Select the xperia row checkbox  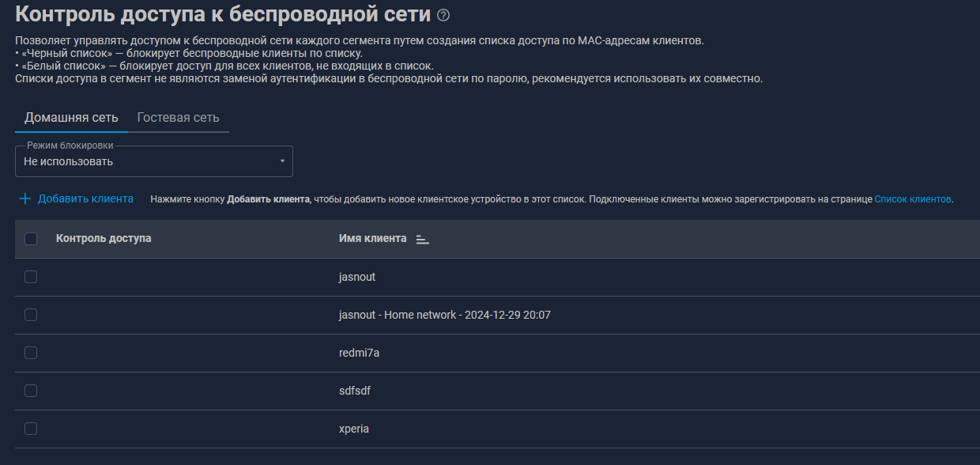coord(31,429)
